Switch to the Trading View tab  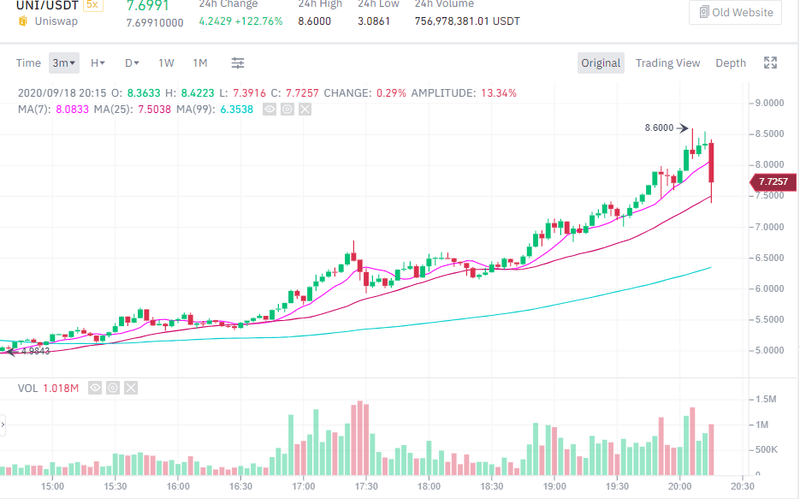coord(668,63)
